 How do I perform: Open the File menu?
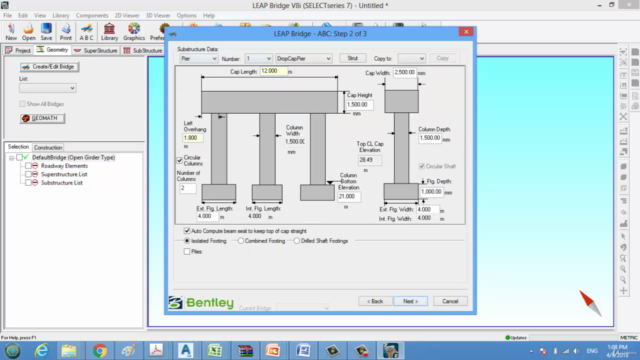(x=7, y=16)
